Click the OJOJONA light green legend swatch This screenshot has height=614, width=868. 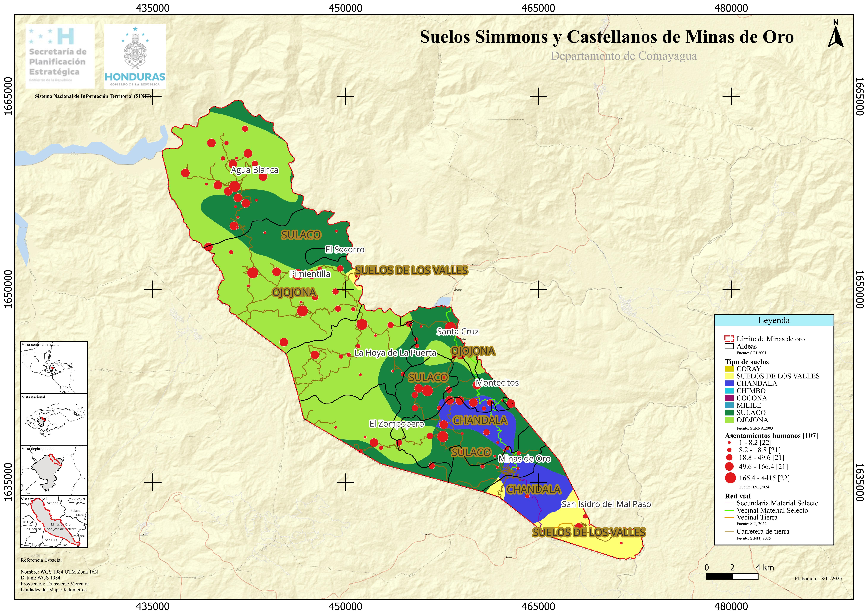point(729,420)
